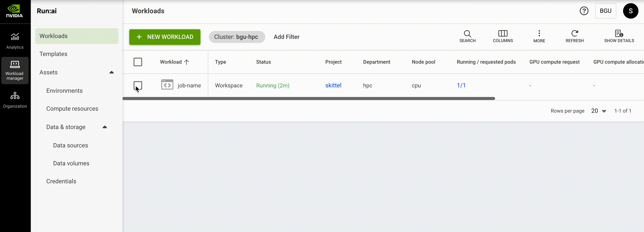Click the NVIDIA logo

(x=15, y=12)
